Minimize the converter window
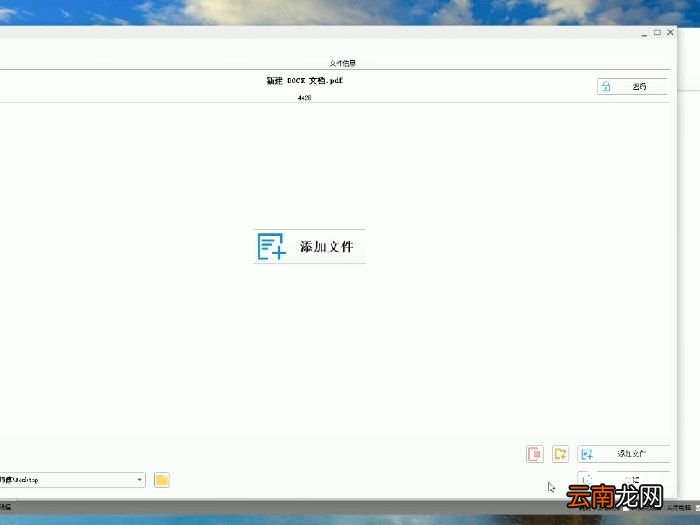This screenshot has width=700, height=525. (644, 33)
